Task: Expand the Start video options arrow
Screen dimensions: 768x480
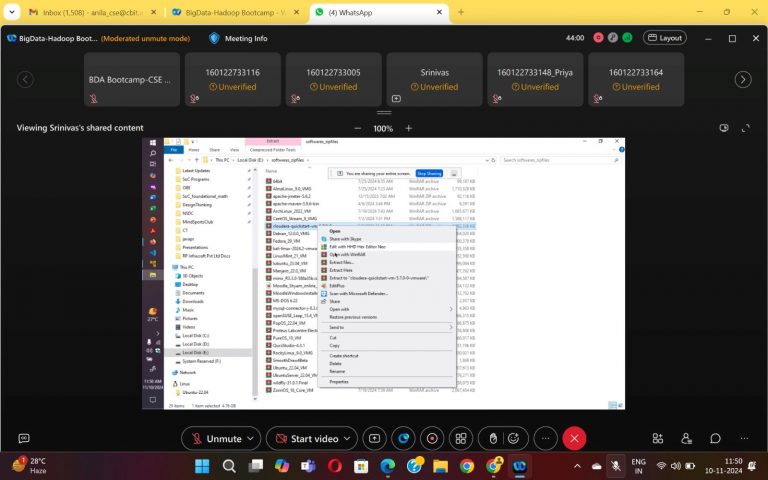Action: point(349,439)
